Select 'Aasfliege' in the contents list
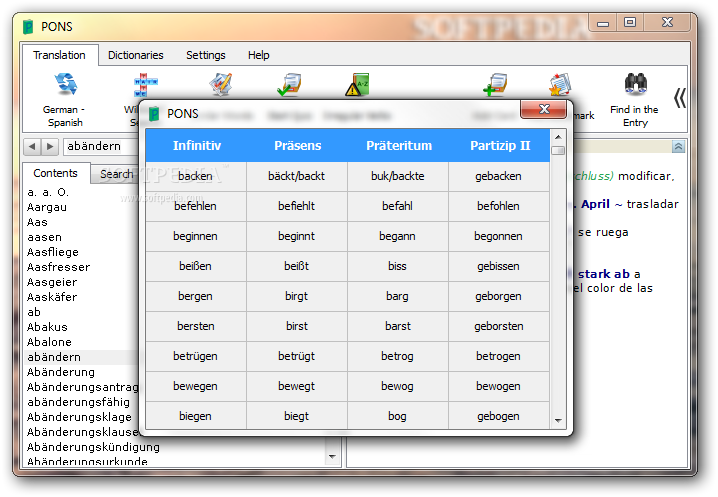718x497 pixels. [53, 252]
